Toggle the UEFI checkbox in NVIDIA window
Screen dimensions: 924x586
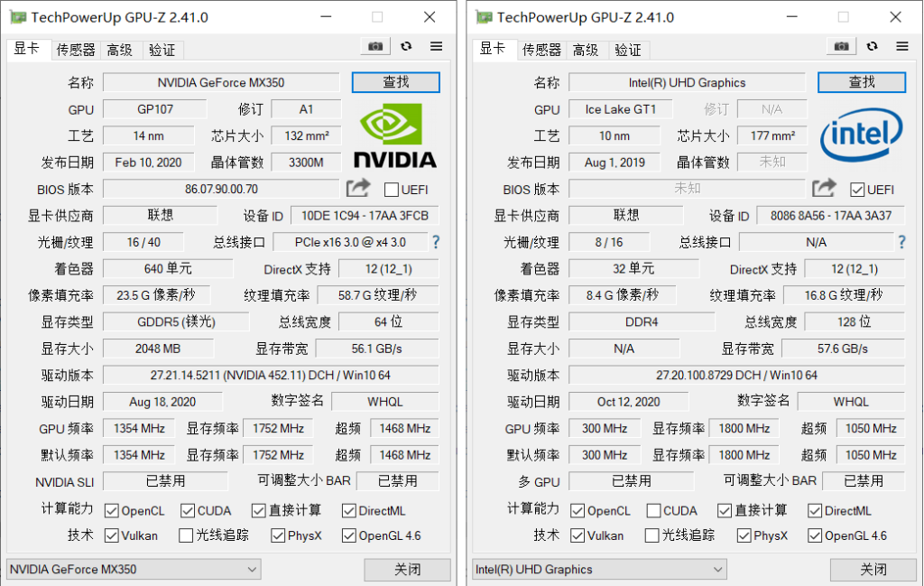[392, 190]
